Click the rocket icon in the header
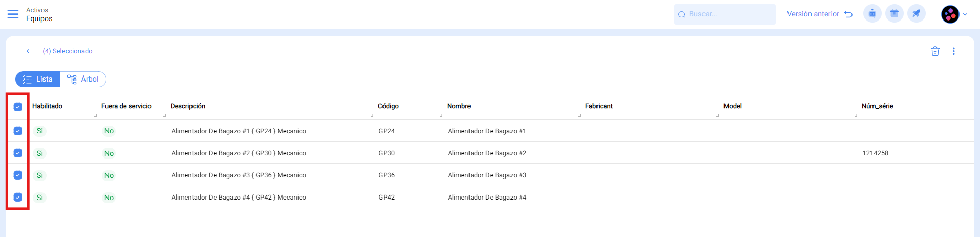 coord(916,14)
